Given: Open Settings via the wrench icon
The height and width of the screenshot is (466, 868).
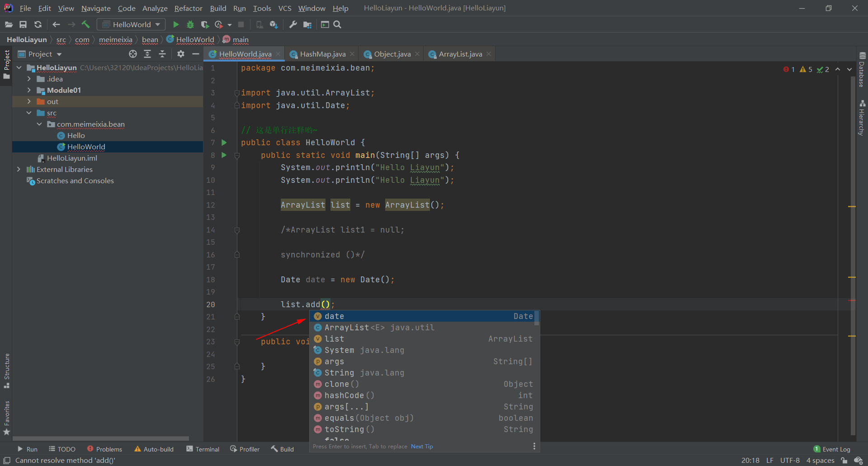Looking at the screenshot, I should pyautogui.click(x=293, y=24).
